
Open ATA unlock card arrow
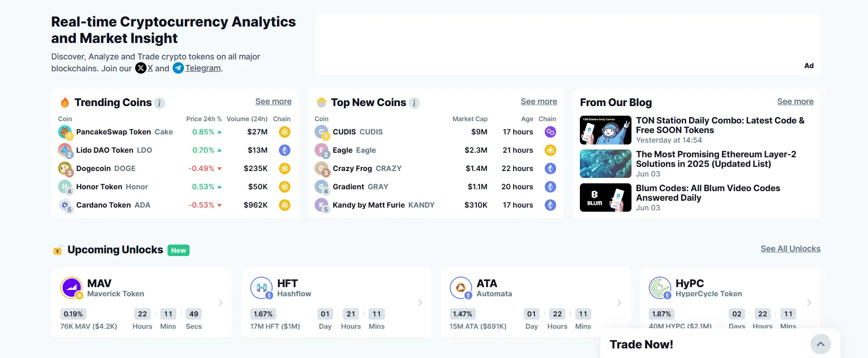619,303
